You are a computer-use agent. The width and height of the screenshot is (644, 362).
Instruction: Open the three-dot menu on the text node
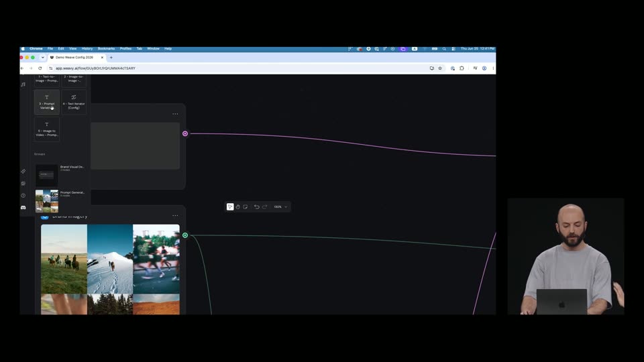click(x=175, y=114)
